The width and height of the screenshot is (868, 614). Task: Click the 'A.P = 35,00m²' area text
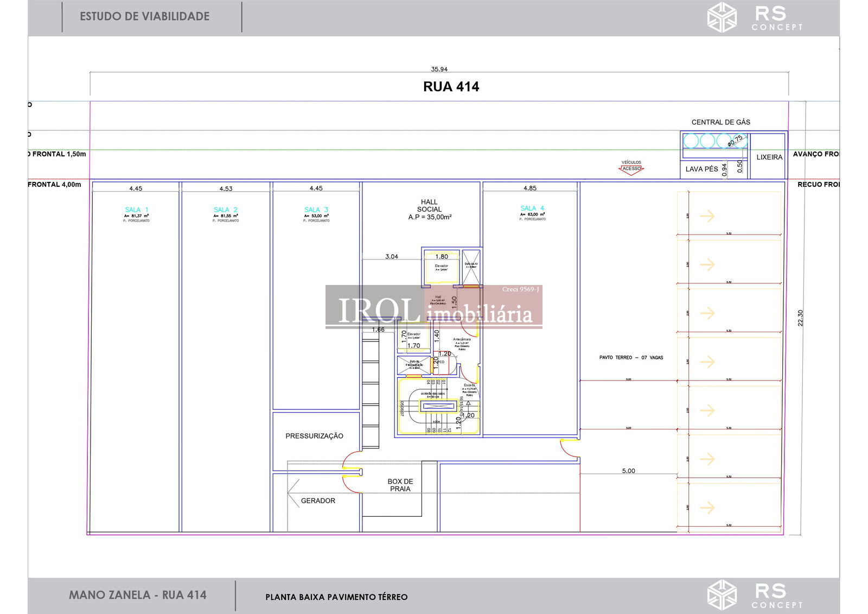pyautogui.click(x=430, y=217)
